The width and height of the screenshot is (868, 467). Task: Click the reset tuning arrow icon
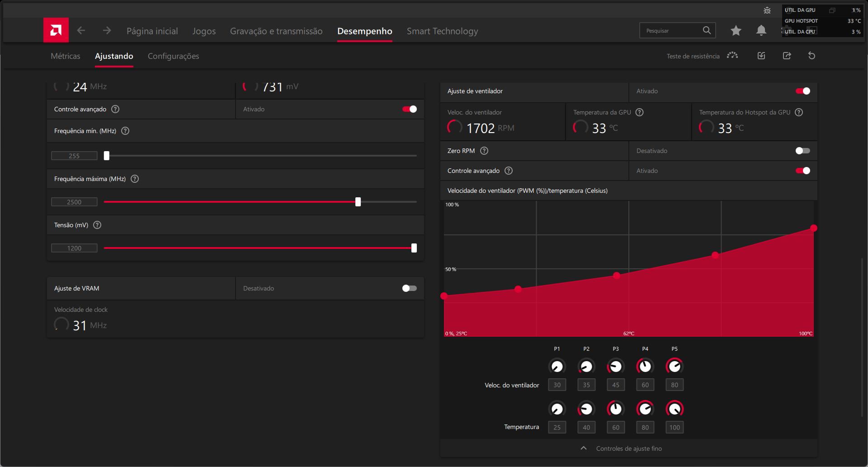(x=811, y=56)
